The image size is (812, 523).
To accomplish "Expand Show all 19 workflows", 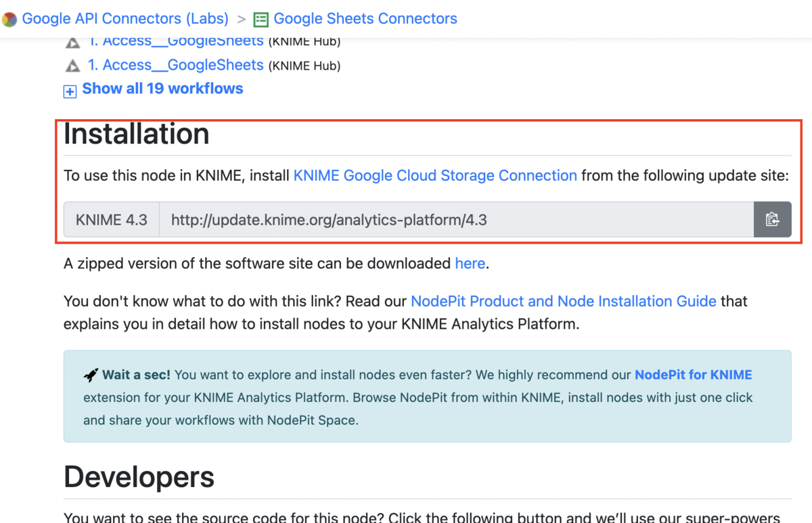I will point(162,89).
